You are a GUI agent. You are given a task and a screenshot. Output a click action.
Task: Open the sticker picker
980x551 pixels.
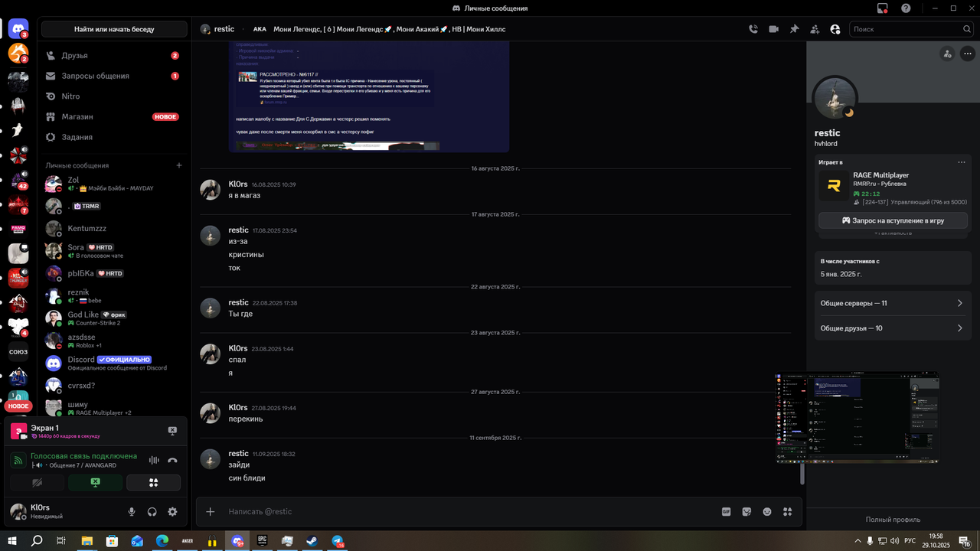(746, 512)
